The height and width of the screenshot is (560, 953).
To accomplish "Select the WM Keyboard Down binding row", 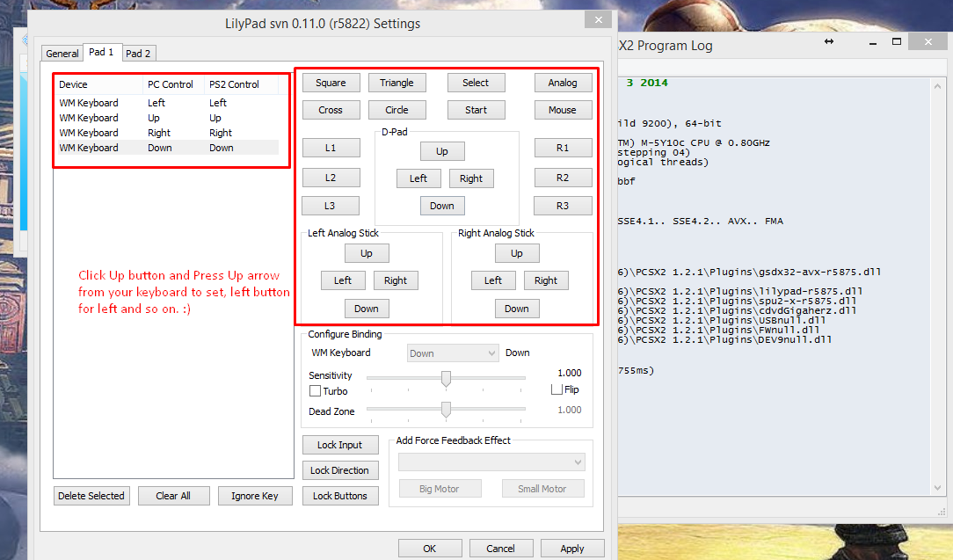I will 166,148.
